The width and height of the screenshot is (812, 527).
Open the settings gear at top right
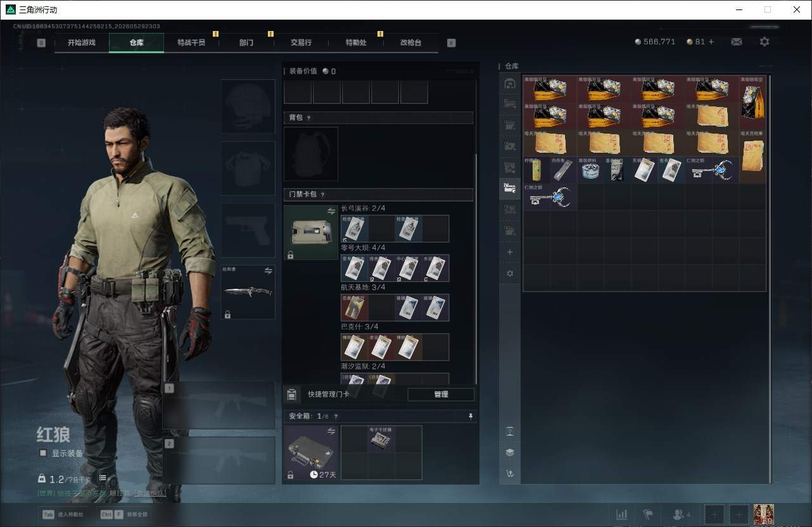coord(764,42)
